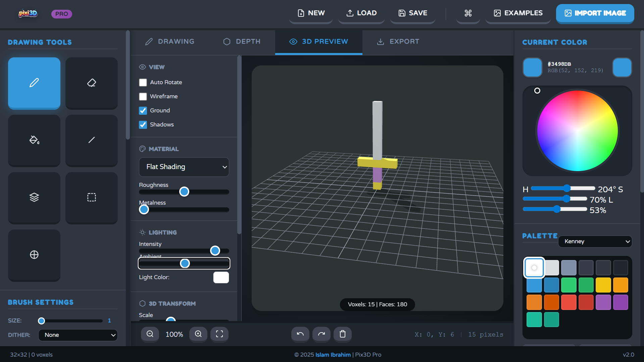
Task: Open the keyboard shortcuts command icon
Action: (468, 13)
